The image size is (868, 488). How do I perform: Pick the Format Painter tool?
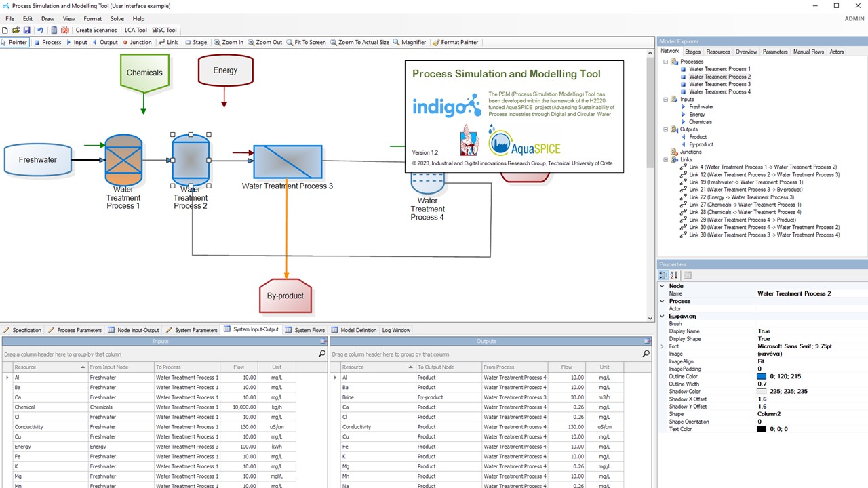(456, 42)
